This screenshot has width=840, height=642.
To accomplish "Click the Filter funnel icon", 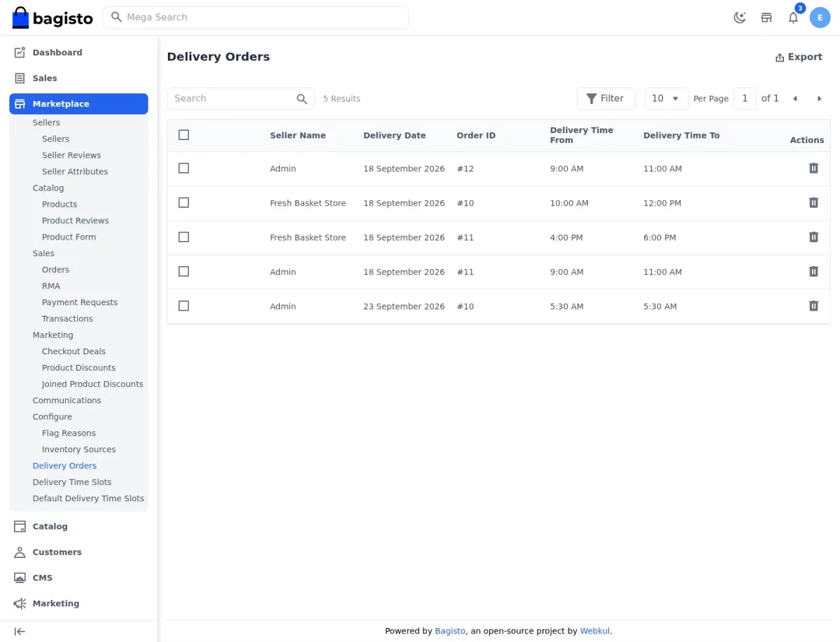I will pyautogui.click(x=591, y=99).
